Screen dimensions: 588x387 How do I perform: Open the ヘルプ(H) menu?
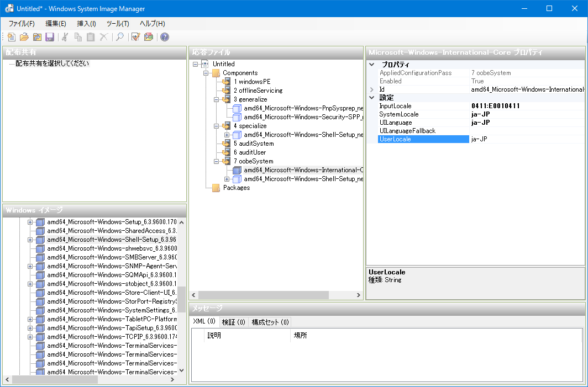point(153,24)
